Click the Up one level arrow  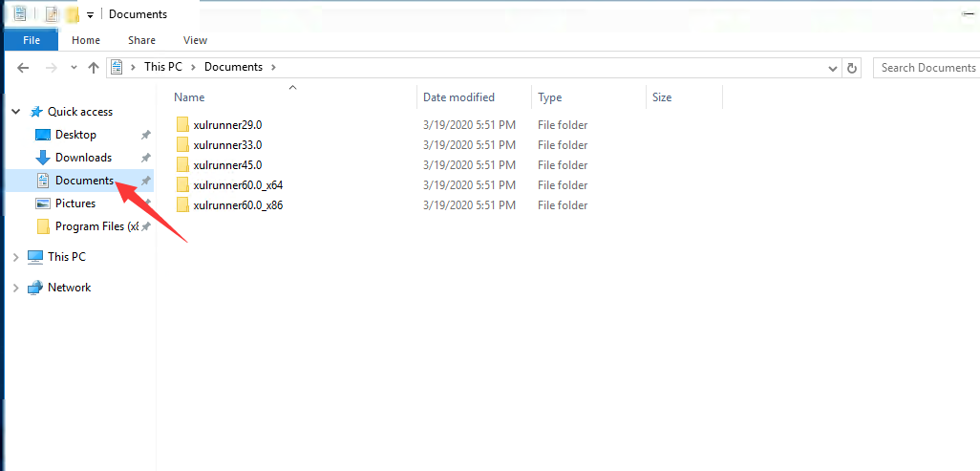click(x=93, y=68)
